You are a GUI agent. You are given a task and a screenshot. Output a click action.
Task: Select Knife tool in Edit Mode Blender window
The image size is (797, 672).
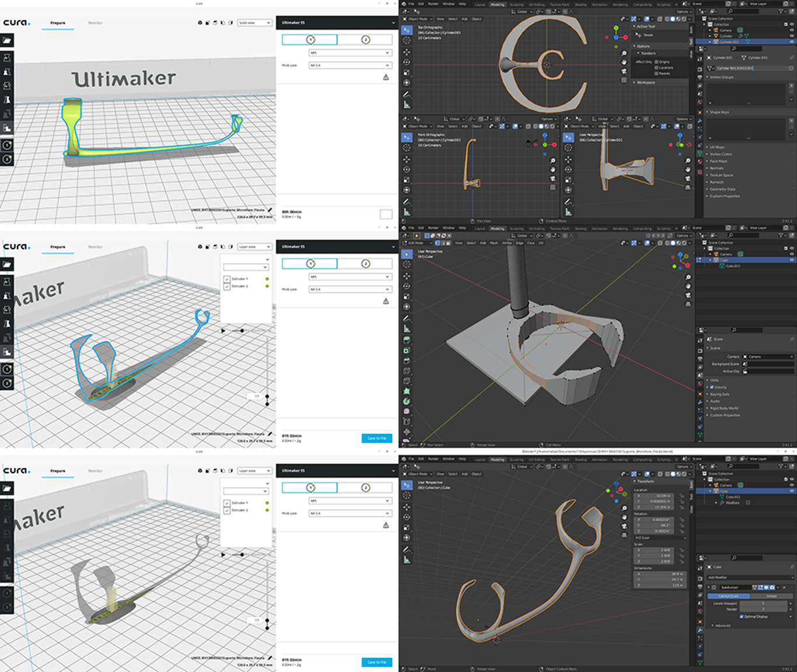click(x=407, y=381)
